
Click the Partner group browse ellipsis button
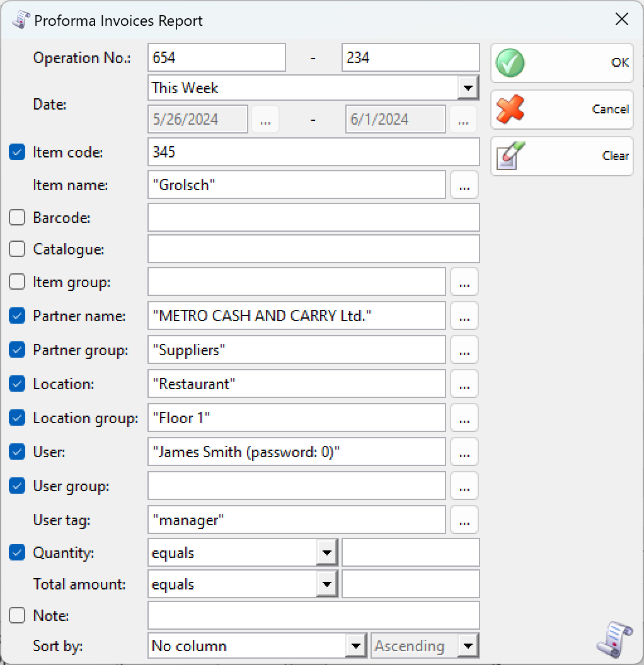pyautogui.click(x=464, y=350)
